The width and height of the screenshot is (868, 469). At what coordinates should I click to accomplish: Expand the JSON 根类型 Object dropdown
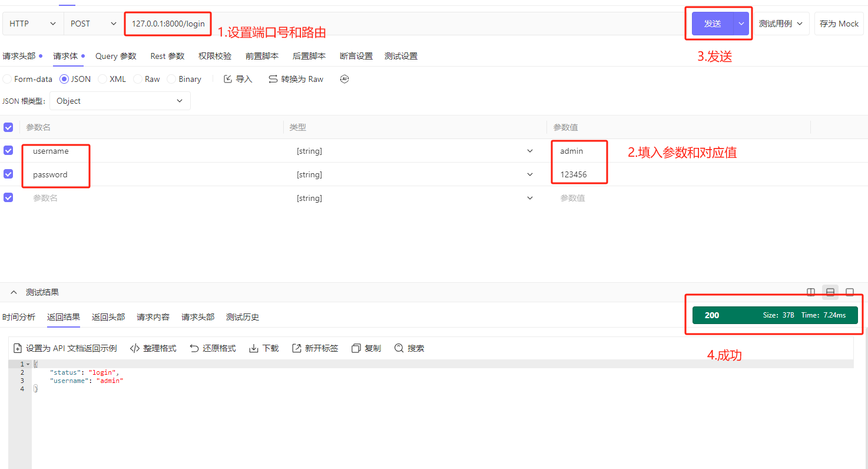[x=120, y=101]
